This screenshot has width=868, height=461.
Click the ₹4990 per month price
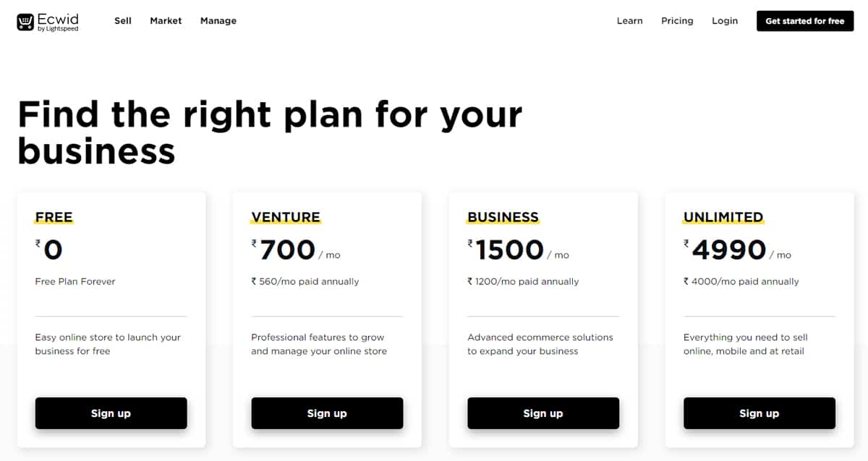pos(729,250)
